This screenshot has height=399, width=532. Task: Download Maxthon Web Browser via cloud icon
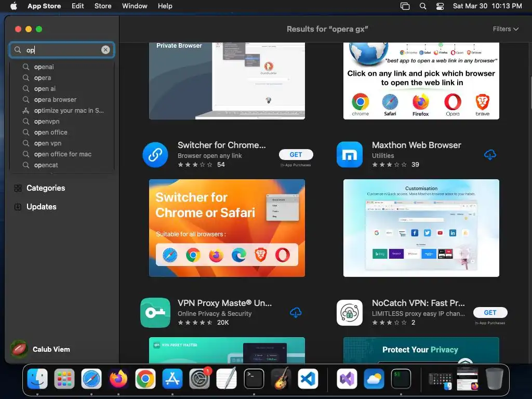click(490, 155)
